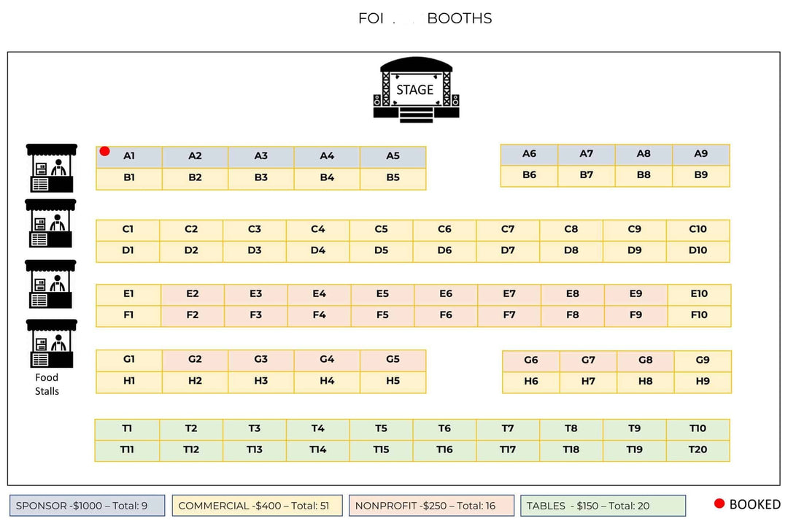Select commercial booth C7
The width and height of the screenshot is (788, 532).
508,231
